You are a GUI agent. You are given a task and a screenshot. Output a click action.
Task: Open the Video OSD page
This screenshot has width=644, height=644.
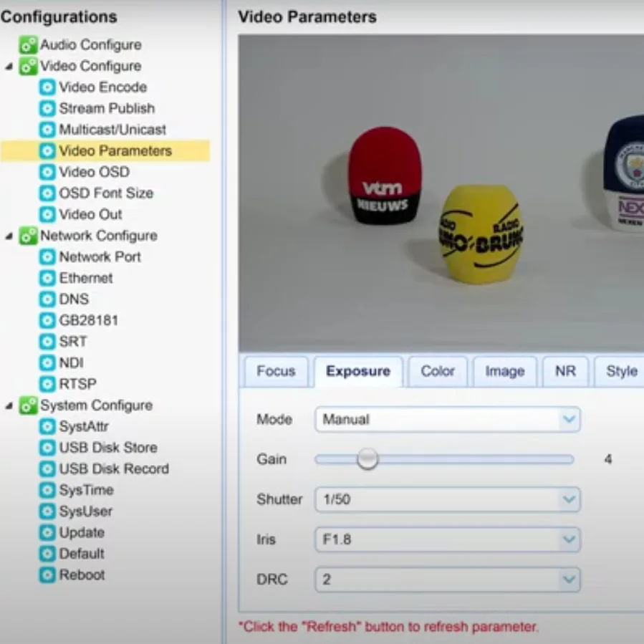(95, 172)
